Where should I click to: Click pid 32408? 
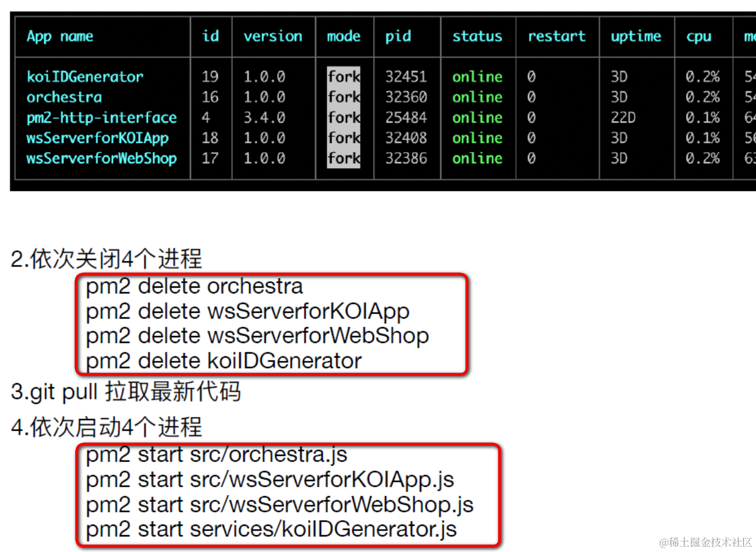(x=406, y=138)
